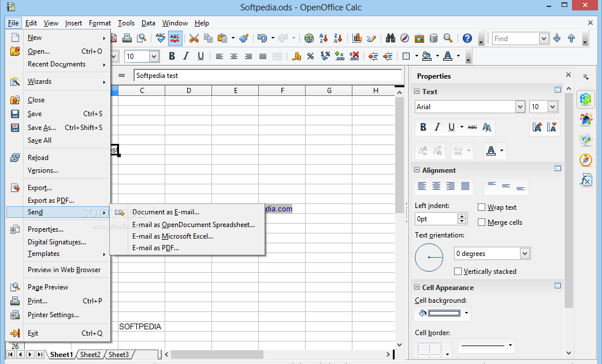Open the Format menu
The height and width of the screenshot is (364, 602).
click(100, 23)
